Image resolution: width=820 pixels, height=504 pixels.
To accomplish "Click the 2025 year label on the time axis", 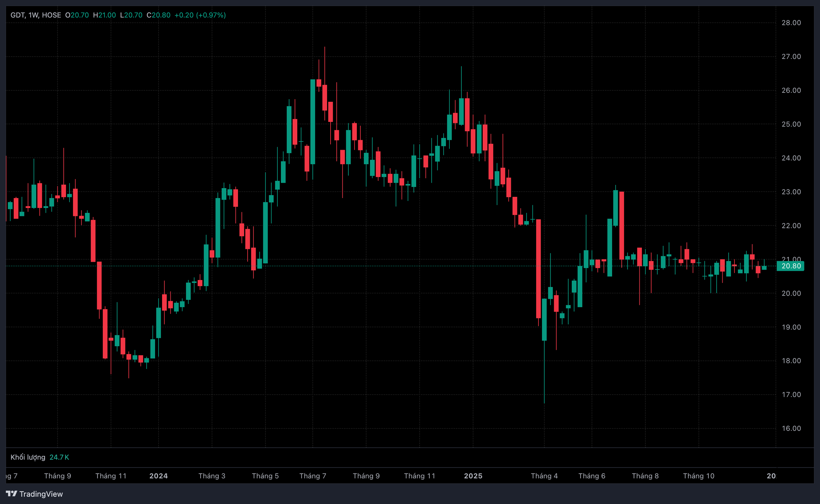I will point(473,476).
